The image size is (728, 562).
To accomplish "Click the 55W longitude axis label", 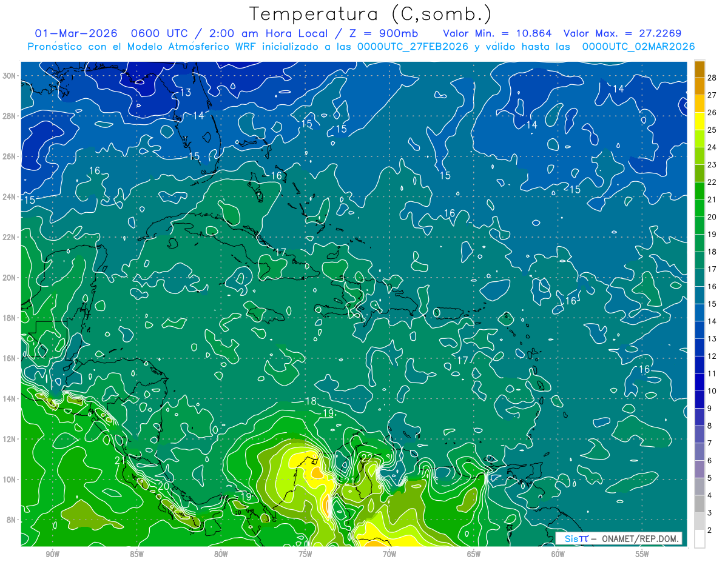I will [x=642, y=554].
